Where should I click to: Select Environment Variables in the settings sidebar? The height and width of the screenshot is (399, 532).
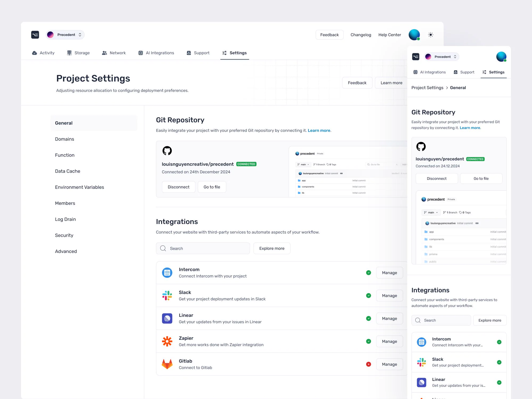pos(80,187)
